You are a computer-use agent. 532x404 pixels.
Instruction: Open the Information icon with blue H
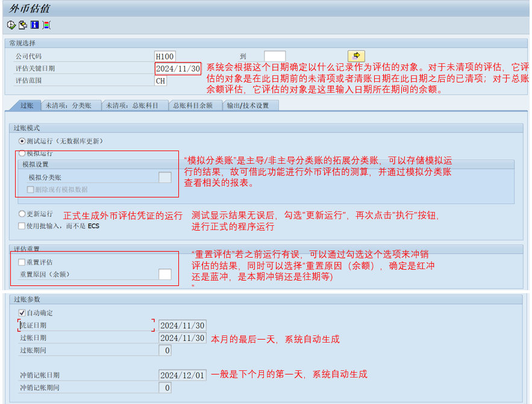tap(34, 25)
